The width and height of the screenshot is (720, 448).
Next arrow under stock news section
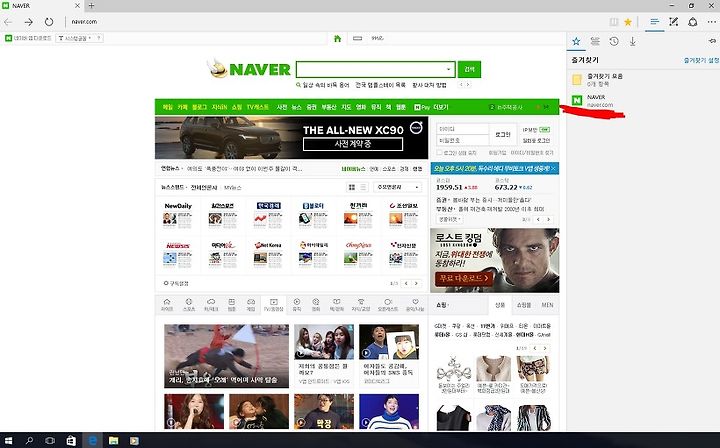(x=548, y=219)
